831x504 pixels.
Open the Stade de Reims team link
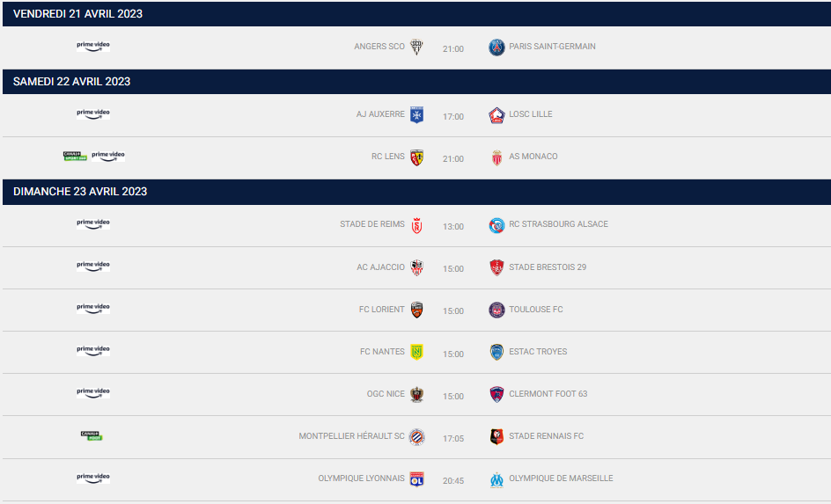tap(372, 224)
